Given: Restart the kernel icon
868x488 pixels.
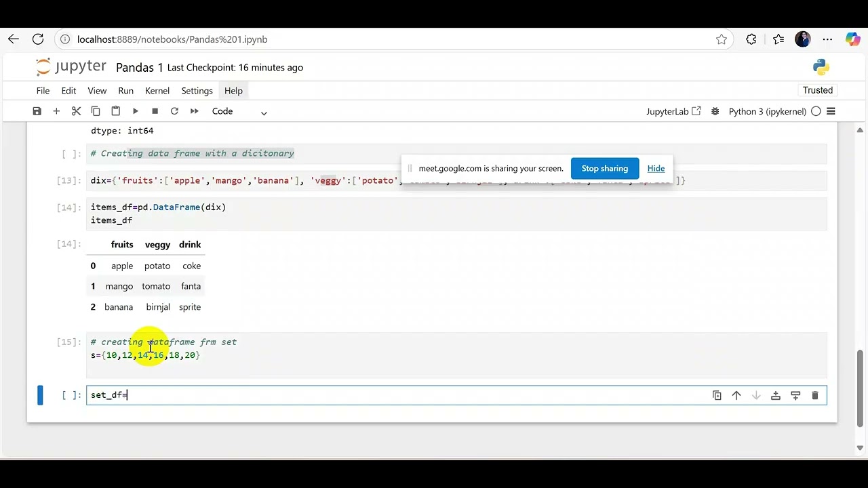Looking at the screenshot, I should pyautogui.click(x=174, y=111).
